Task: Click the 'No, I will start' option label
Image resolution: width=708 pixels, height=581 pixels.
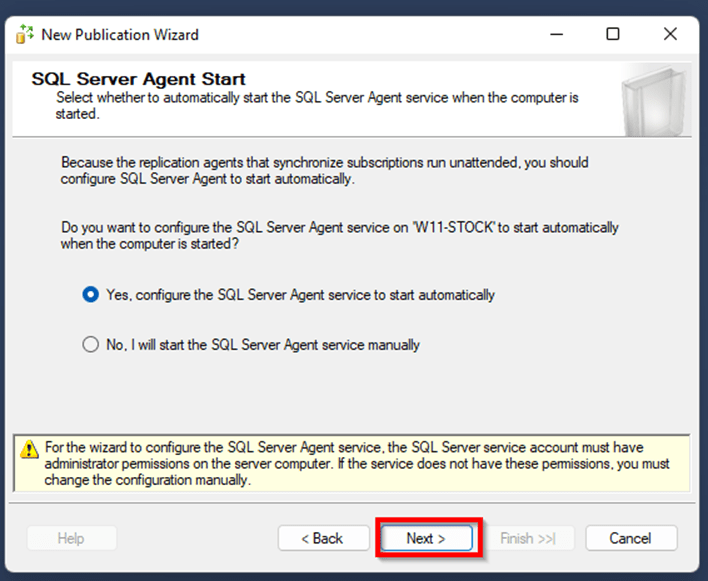Action: pyautogui.click(x=263, y=345)
